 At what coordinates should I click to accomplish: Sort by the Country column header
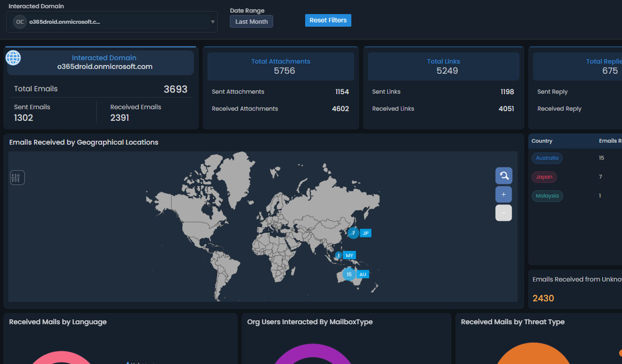[x=541, y=141]
